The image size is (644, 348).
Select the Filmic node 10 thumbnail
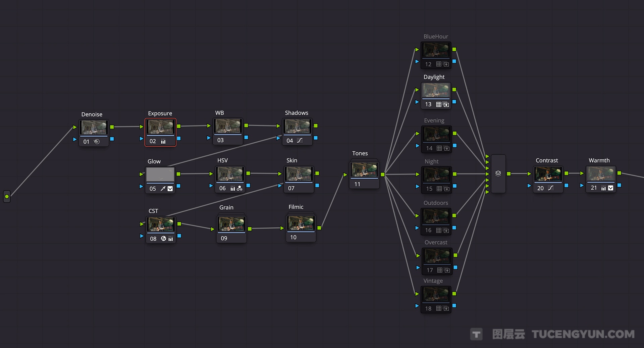(x=301, y=223)
